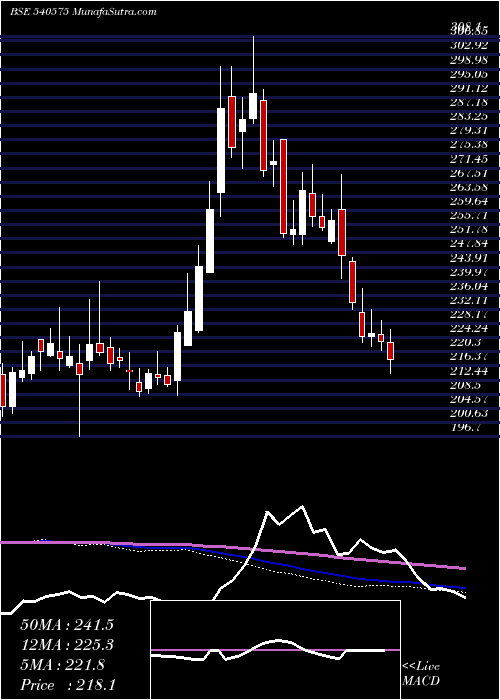Viewport: 500px width, 700px height.
Task: Select the 275.38 price label
Action: point(470,144)
